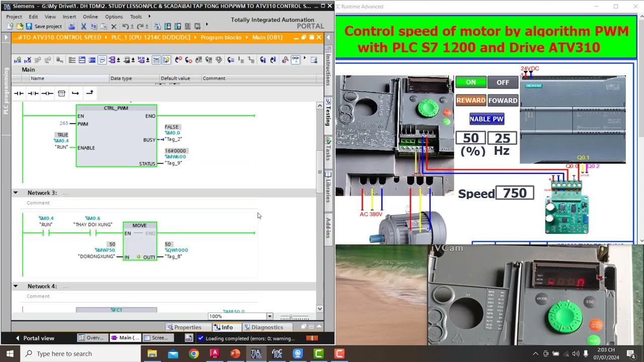
Task: Open the Edit menu
Action: [33, 17]
